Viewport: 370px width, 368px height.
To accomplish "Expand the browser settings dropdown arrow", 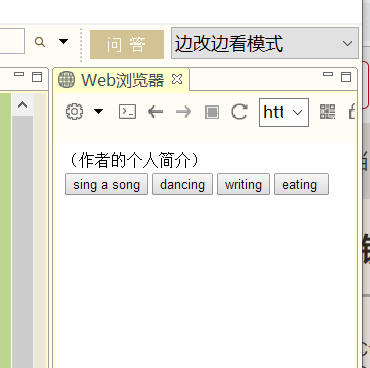I will [x=98, y=111].
